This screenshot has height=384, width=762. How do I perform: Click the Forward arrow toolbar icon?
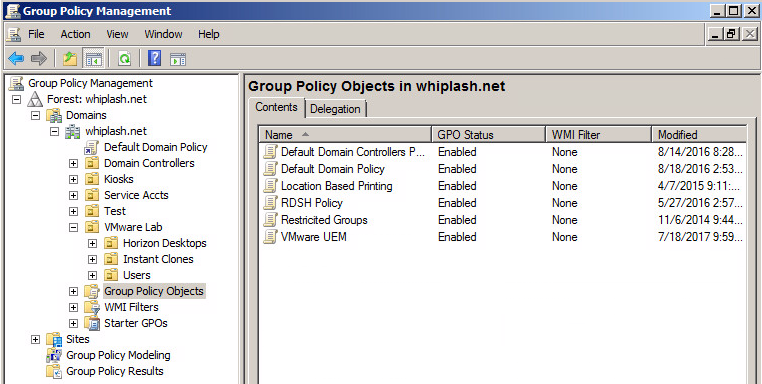coord(38,59)
